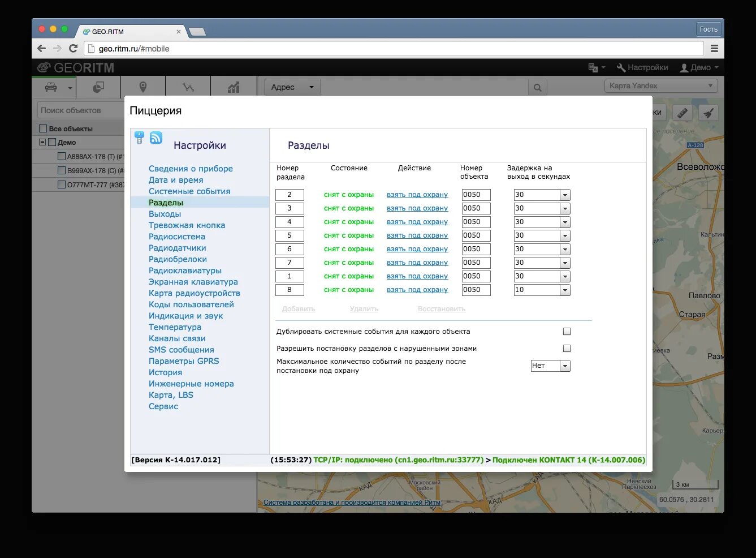Open the Chrome hamburger menu
756x558 pixels.
(714, 49)
